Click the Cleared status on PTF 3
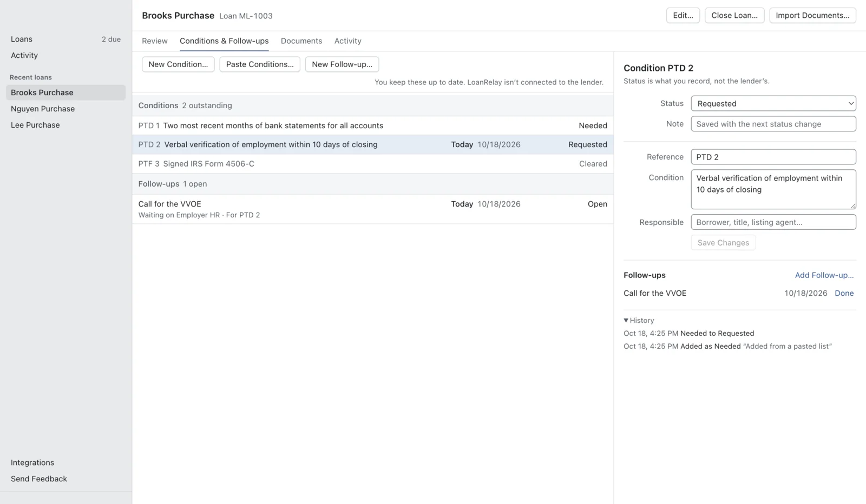Image resolution: width=866 pixels, height=504 pixels. pyautogui.click(x=593, y=164)
